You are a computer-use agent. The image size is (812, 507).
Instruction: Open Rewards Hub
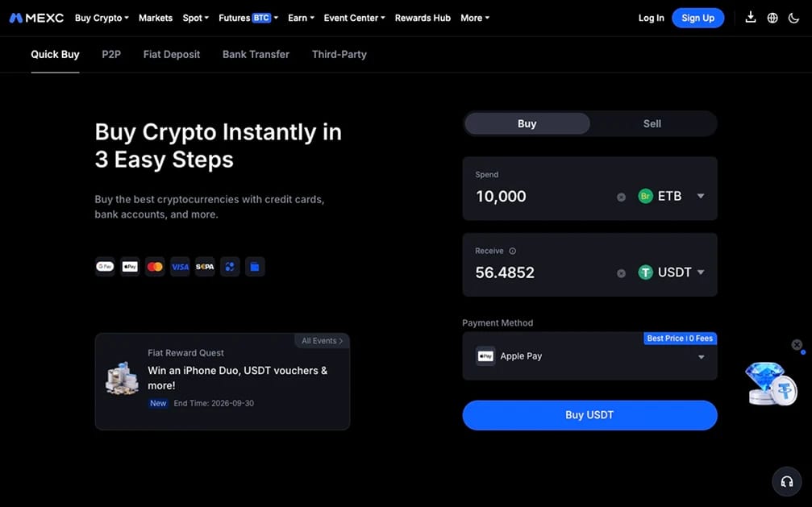(x=423, y=18)
